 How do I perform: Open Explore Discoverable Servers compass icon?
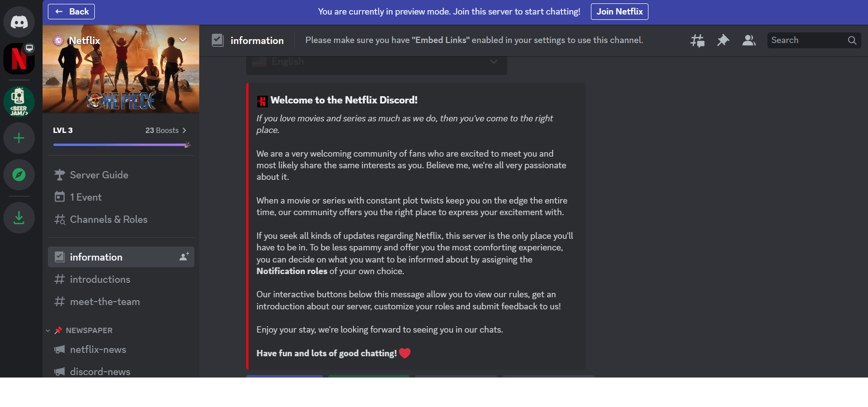pyautogui.click(x=19, y=174)
